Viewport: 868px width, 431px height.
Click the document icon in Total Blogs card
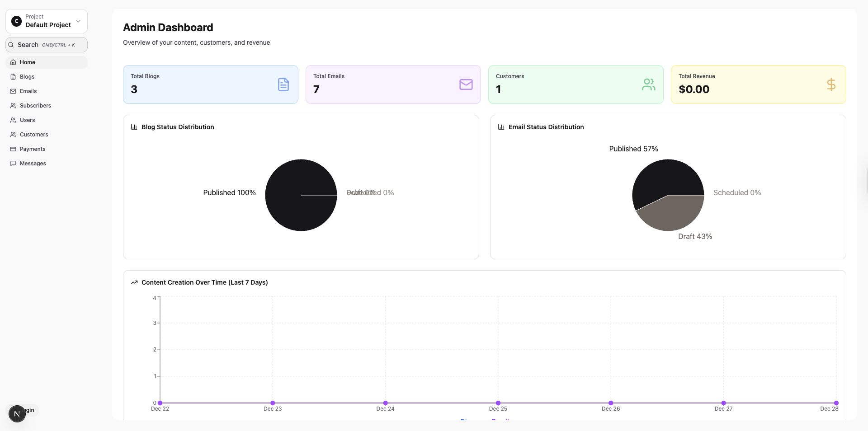pos(283,84)
